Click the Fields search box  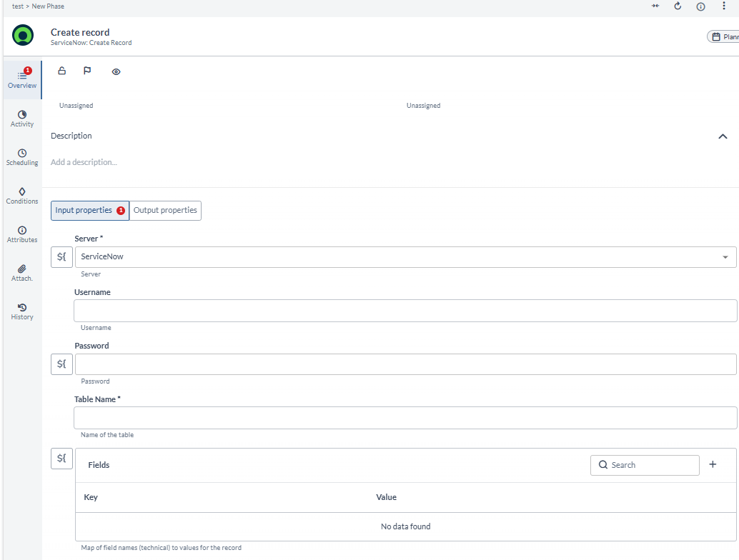coord(644,464)
